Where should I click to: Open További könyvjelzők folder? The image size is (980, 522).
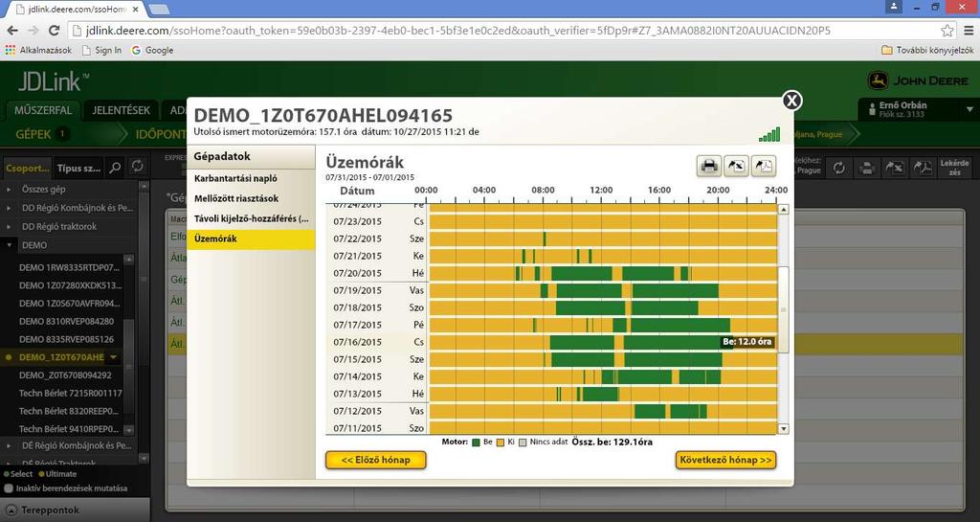tap(927, 50)
